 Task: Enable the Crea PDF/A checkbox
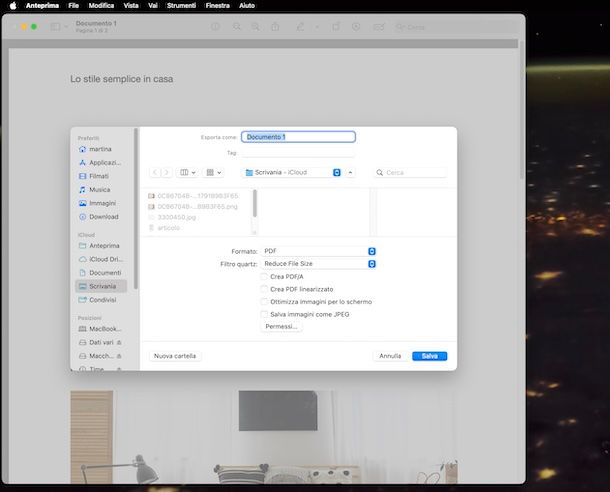[x=264, y=276]
